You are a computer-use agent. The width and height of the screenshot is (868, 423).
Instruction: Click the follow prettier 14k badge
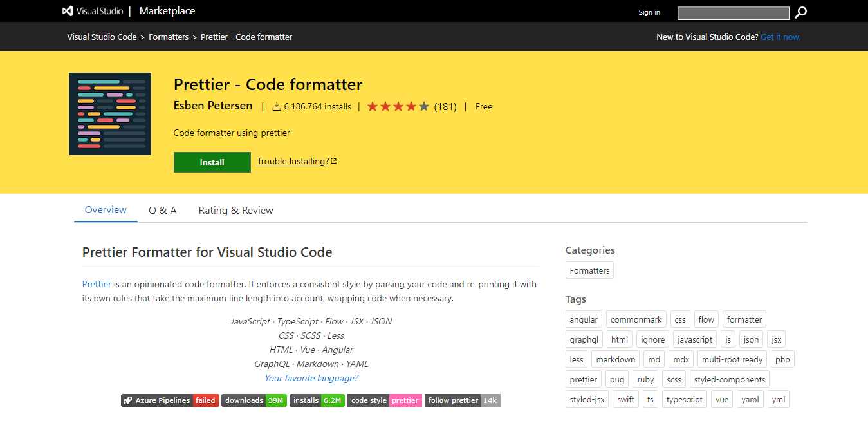pos(463,400)
